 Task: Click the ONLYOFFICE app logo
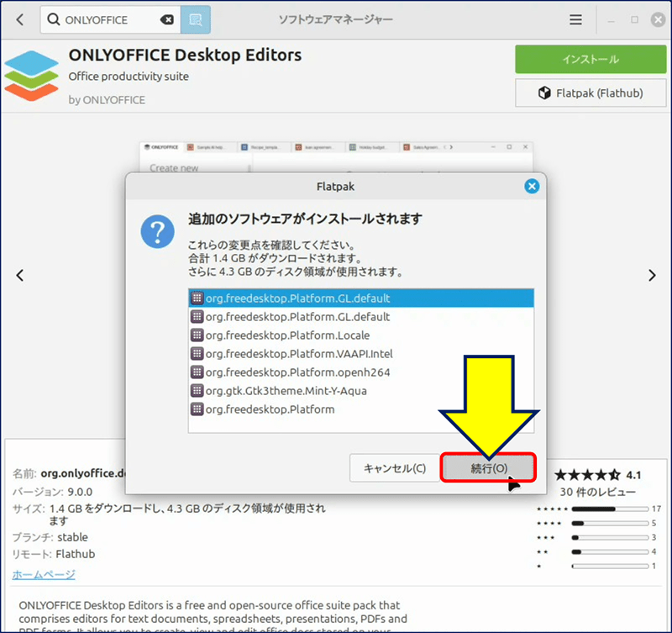(31, 76)
